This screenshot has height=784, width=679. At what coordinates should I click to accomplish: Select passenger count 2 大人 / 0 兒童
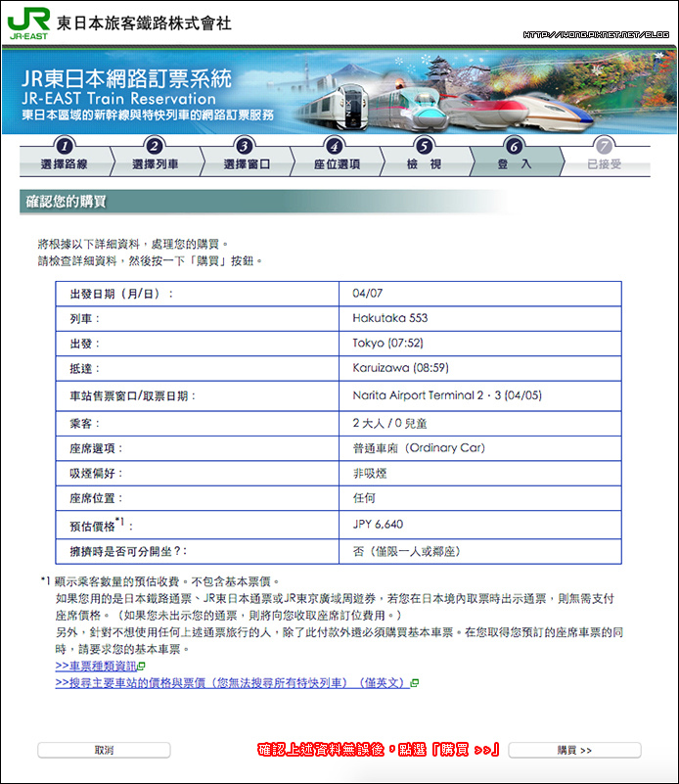[x=389, y=423]
